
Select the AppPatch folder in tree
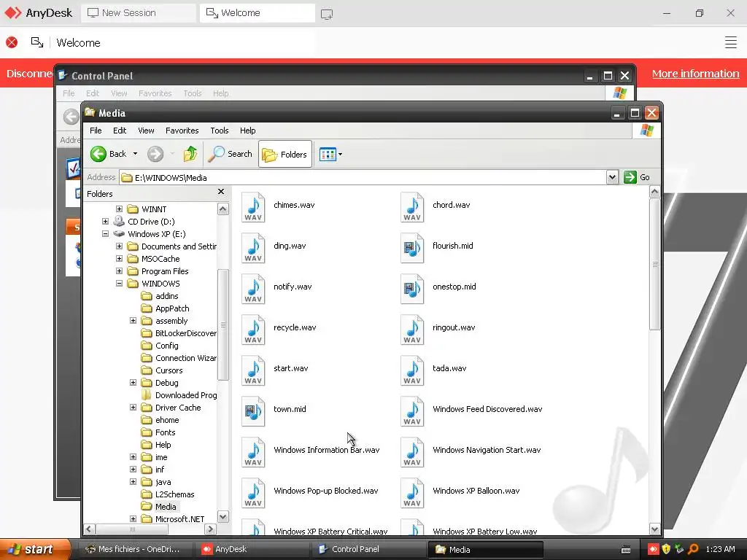[172, 308]
